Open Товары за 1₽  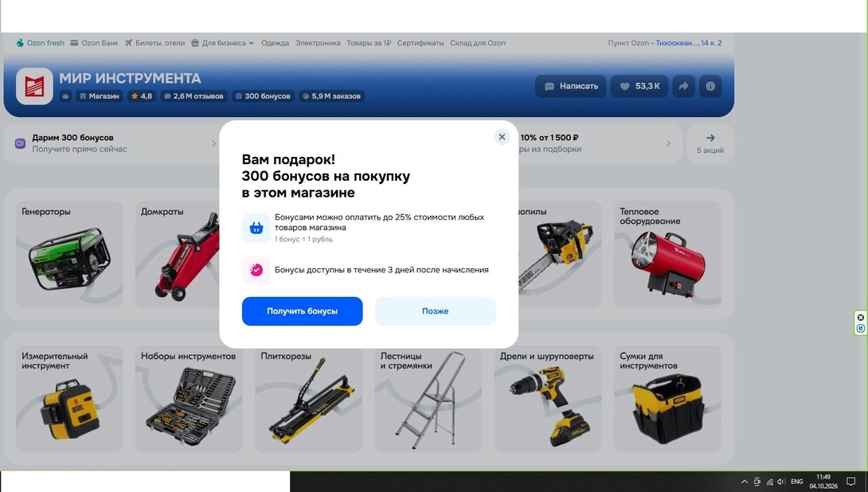pyautogui.click(x=369, y=43)
